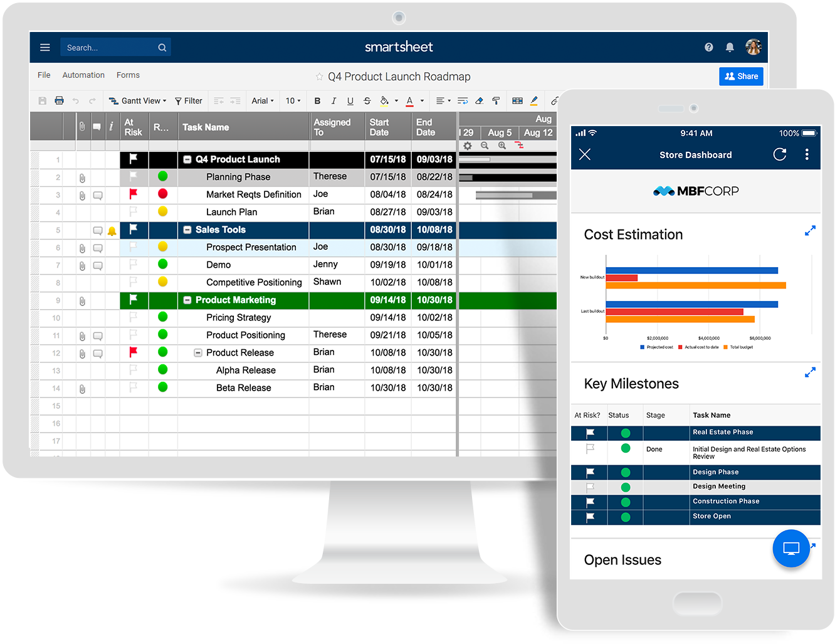Click the Task Name column header
This screenshot has height=644, width=835.
pyautogui.click(x=244, y=127)
